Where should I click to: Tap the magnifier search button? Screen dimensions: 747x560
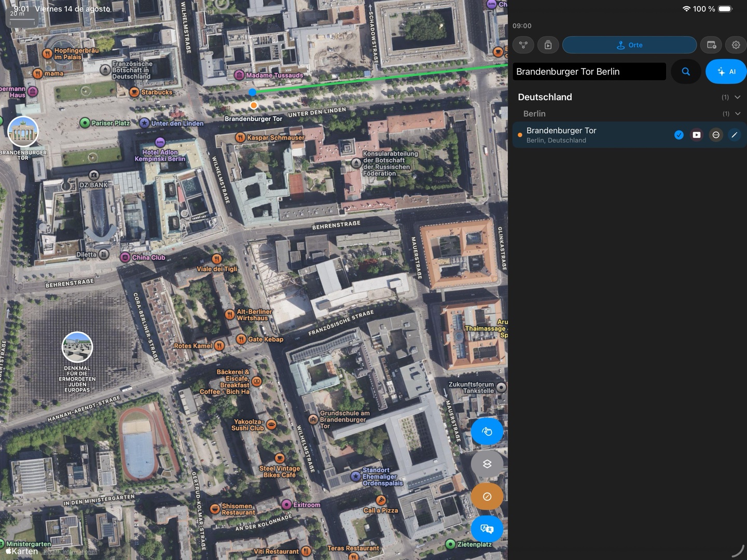(x=686, y=72)
